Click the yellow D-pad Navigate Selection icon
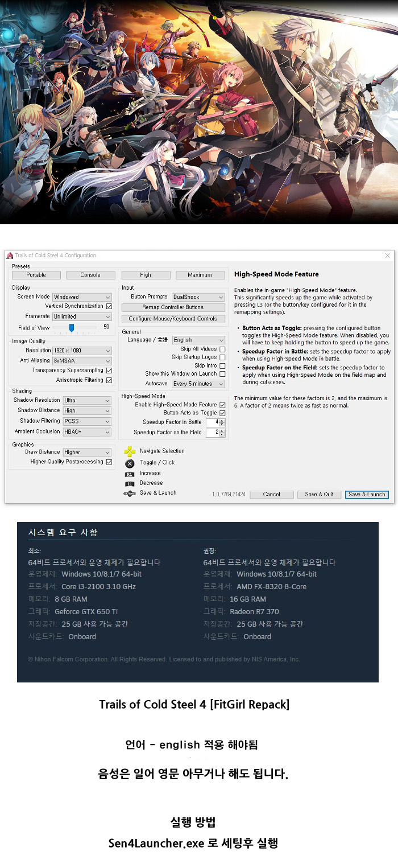The height and width of the screenshot is (868, 398). click(130, 451)
